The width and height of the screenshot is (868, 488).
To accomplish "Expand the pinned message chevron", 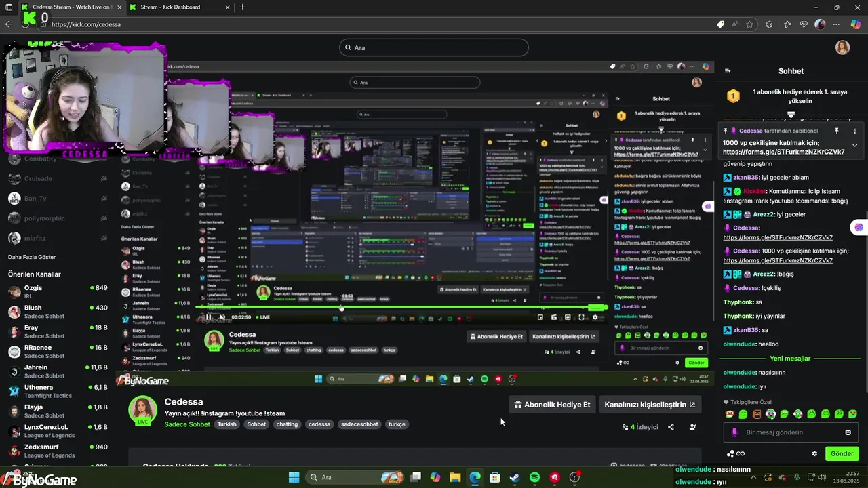I will coord(854,146).
